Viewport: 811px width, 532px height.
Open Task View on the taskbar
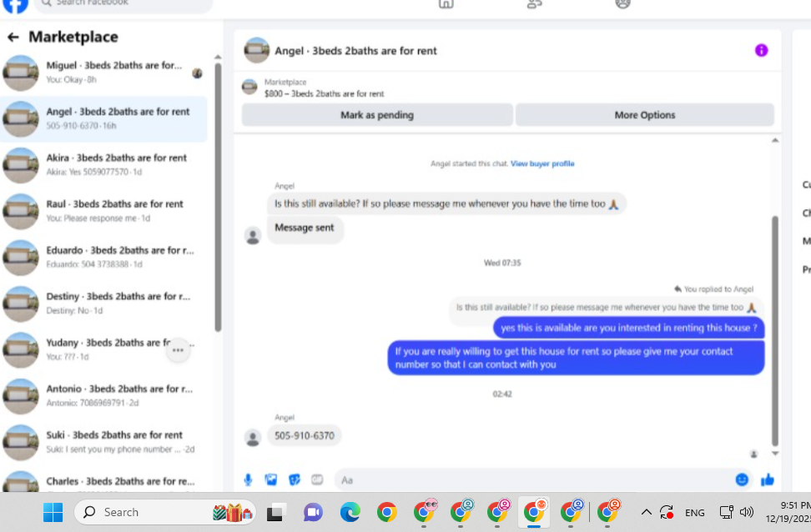click(x=277, y=512)
